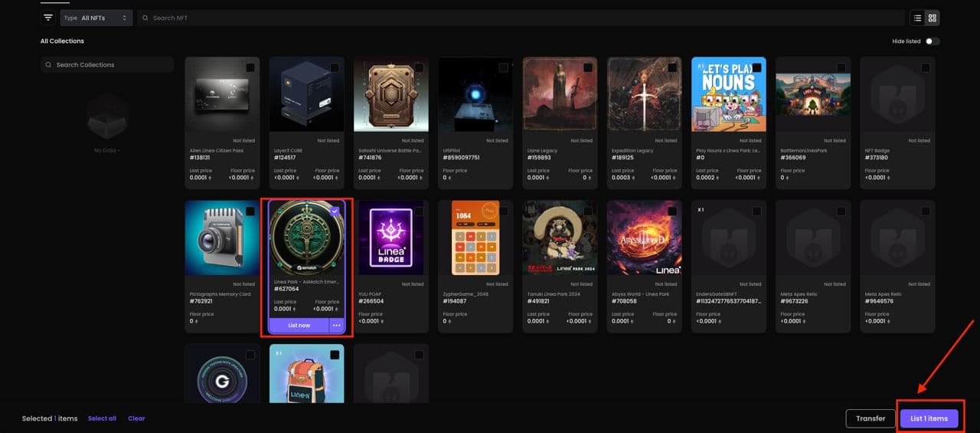Click the ID text #266504
980x433 pixels.
[371, 301]
